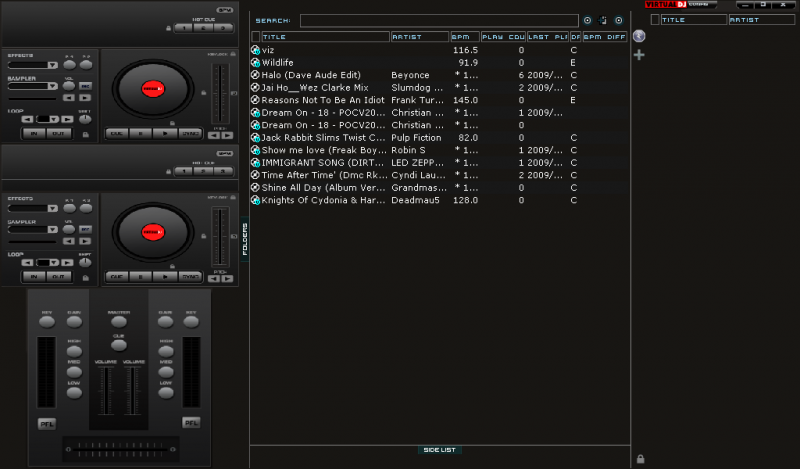Screen dimensions: 800x469
Task: Click the loop lock icon next to lower OUT
Action: click(86, 278)
